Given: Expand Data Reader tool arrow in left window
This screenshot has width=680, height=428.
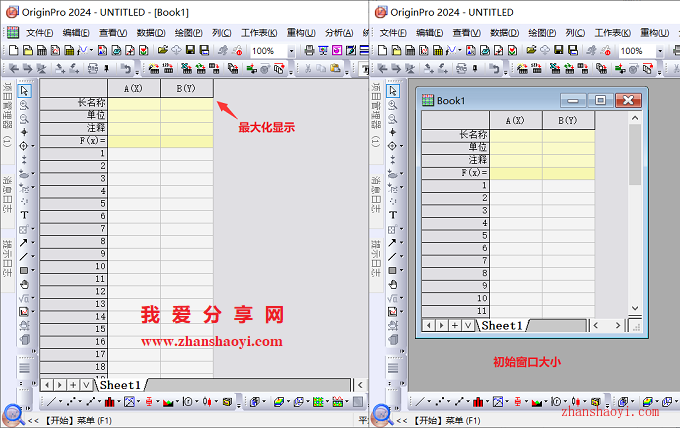Looking at the screenshot, I should click(33, 146).
